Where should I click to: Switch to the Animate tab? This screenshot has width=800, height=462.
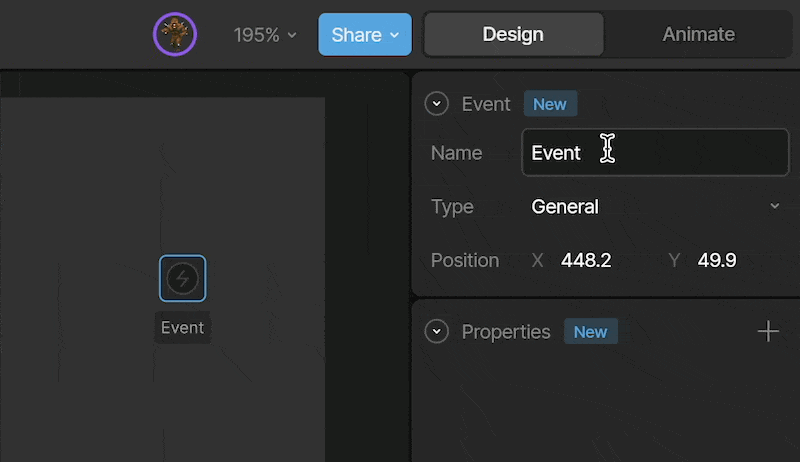[698, 34]
